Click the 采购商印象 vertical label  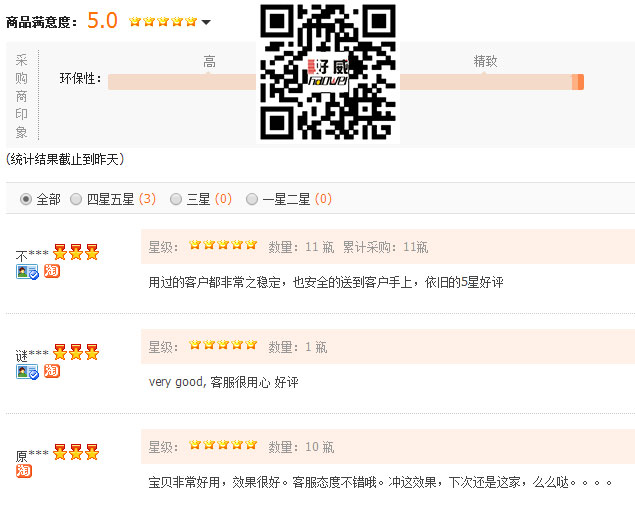click(21, 96)
